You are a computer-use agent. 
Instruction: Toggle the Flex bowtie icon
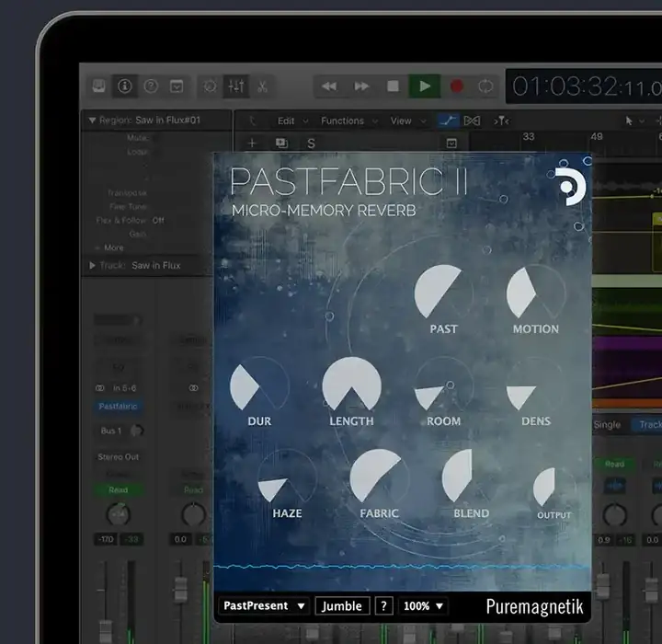click(472, 121)
